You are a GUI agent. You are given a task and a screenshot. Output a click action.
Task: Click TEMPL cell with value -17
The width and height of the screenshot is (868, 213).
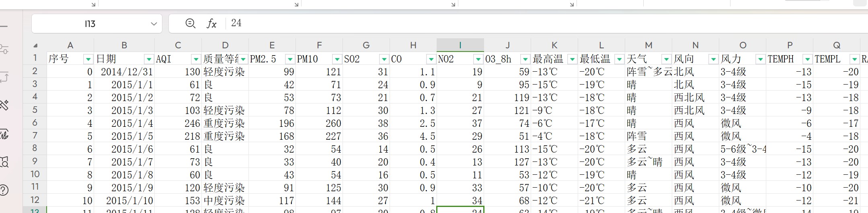tap(837, 123)
